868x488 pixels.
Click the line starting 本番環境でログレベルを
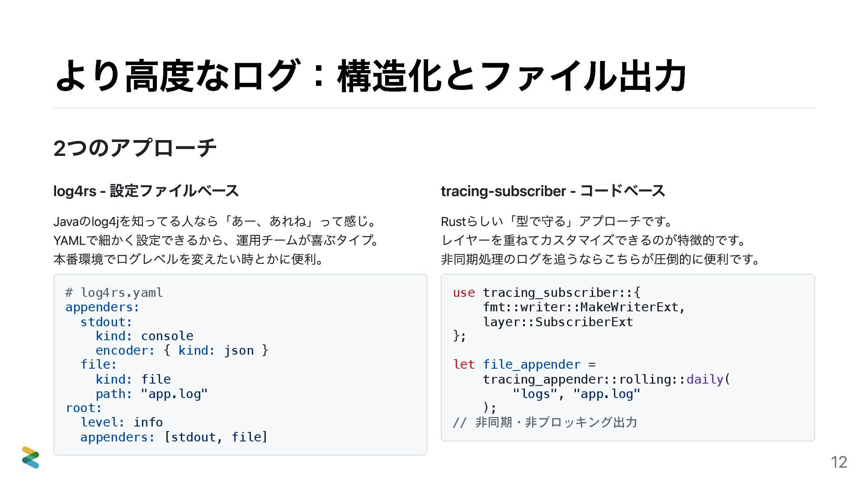coord(189,259)
